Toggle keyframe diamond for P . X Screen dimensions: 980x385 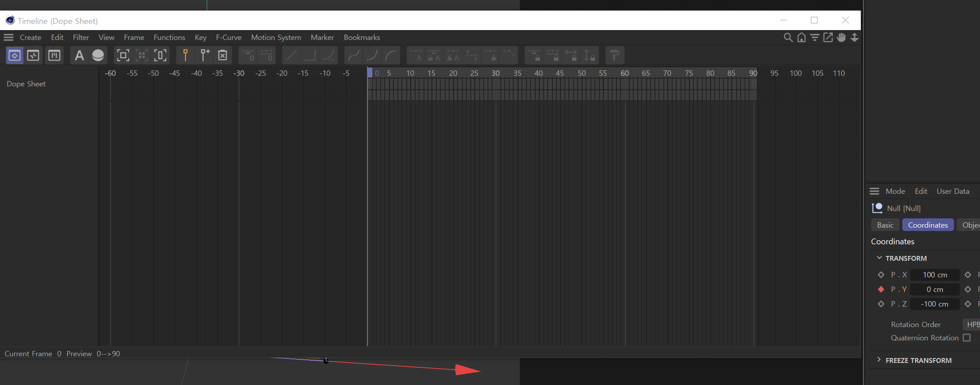pyautogui.click(x=881, y=275)
